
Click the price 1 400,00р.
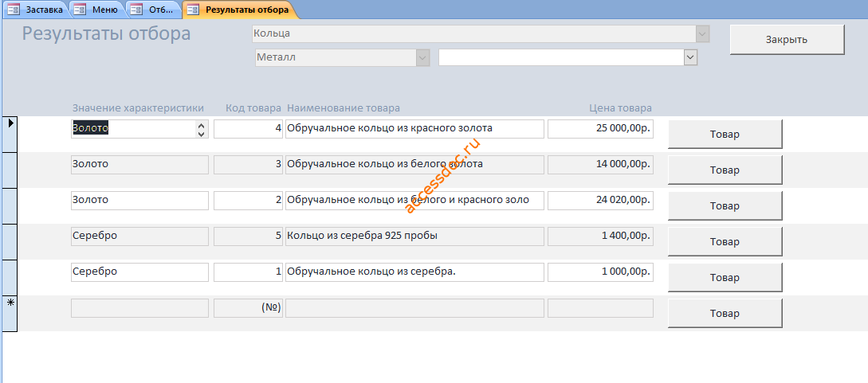(x=601, y=236)
